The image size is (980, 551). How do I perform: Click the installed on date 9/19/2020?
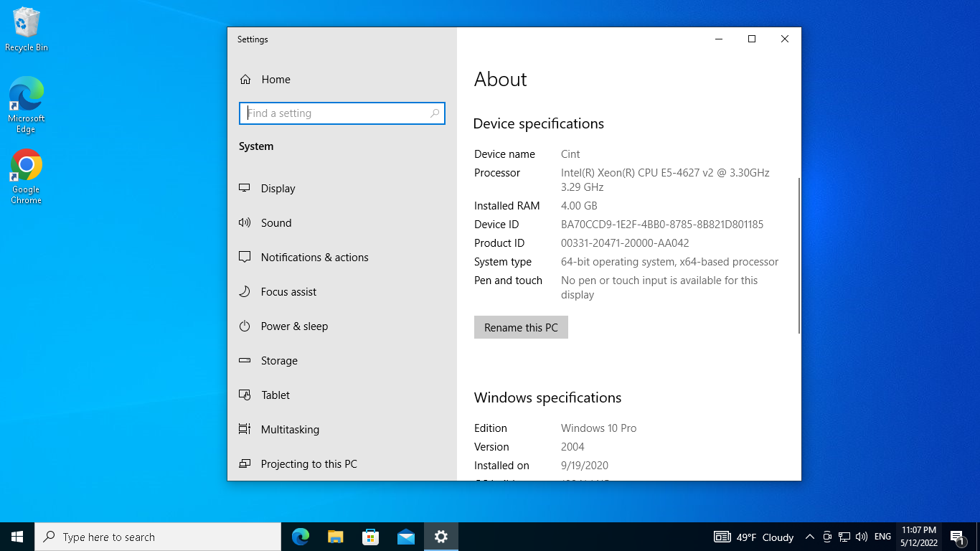click(x=585, y=466)
